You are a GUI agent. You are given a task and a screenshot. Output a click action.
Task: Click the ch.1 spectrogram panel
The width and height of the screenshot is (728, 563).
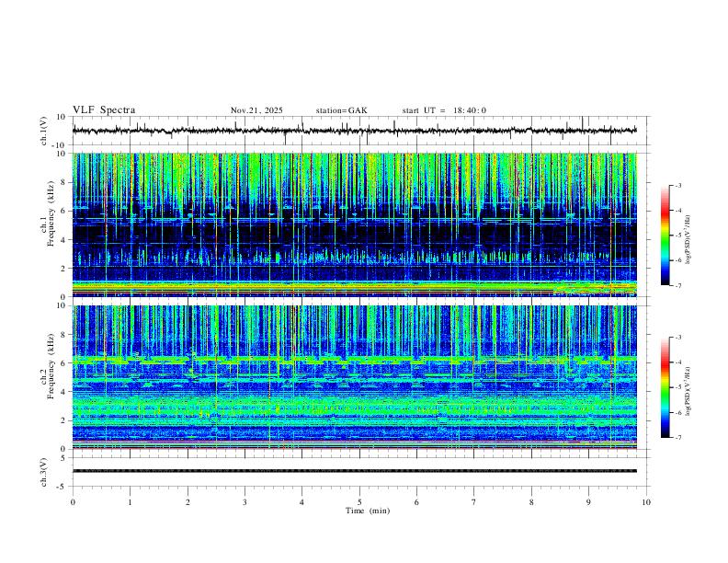coord(355,224)
